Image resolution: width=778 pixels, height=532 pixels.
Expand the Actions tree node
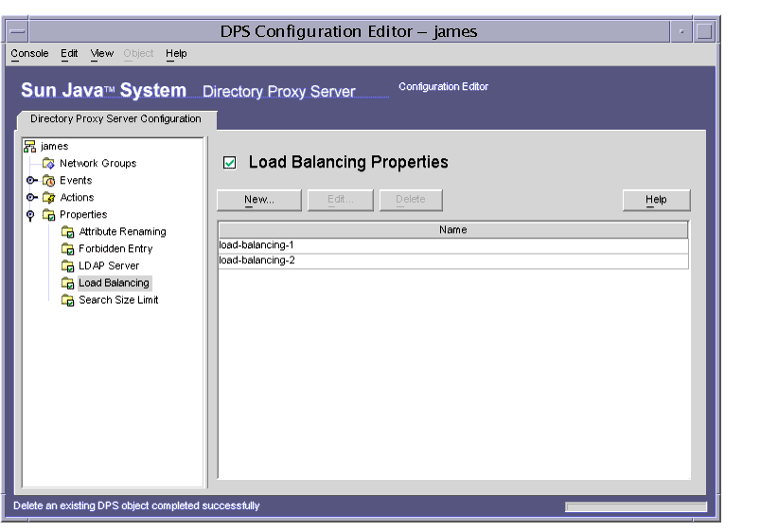(31, 198)
